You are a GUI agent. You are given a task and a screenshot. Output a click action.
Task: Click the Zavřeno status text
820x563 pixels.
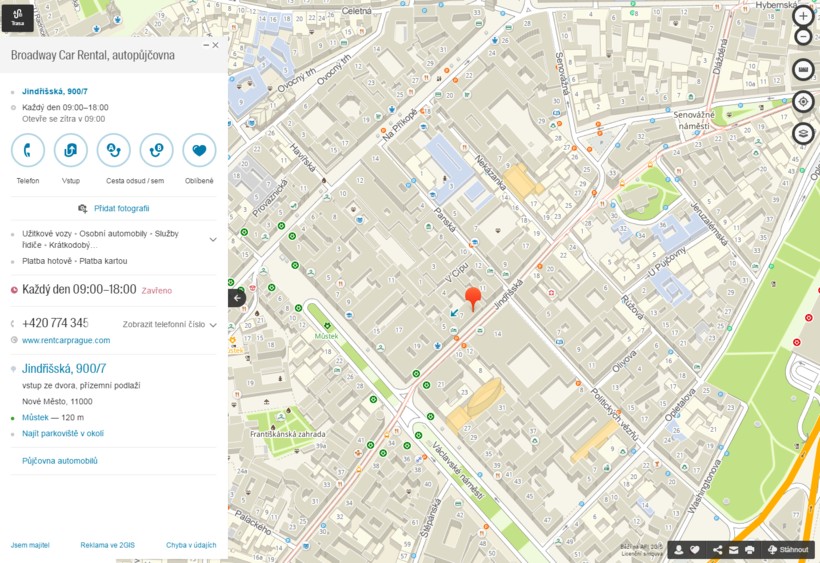pos(156,291)
